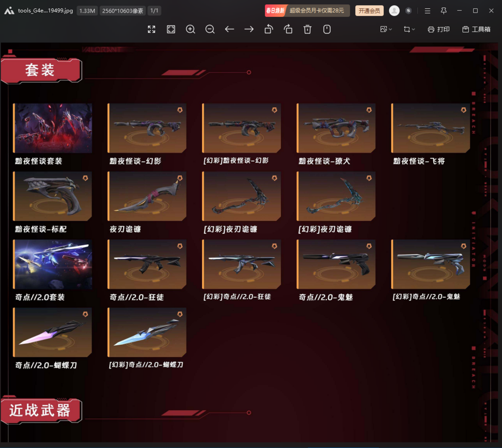This screenshot has height=448, width=502.
Task: Select the [幻彩]奇点//2.0-鬼魅 thumbnail
Action: [x=430, y=264]
